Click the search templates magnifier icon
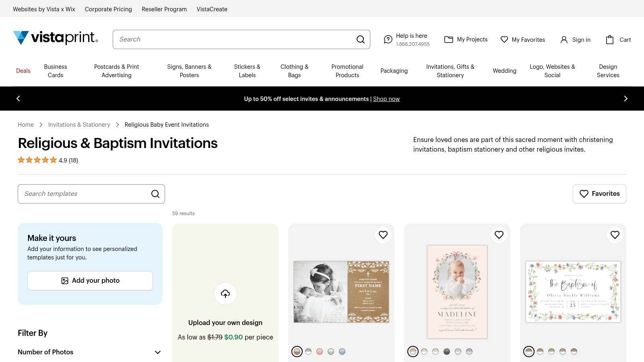The height and width of the screenshot is (362, 644). [x=155, y=194]
